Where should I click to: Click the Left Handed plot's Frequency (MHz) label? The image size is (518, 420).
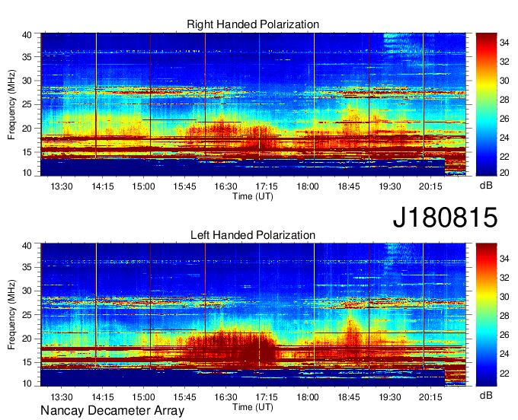(x=11, y=315)
